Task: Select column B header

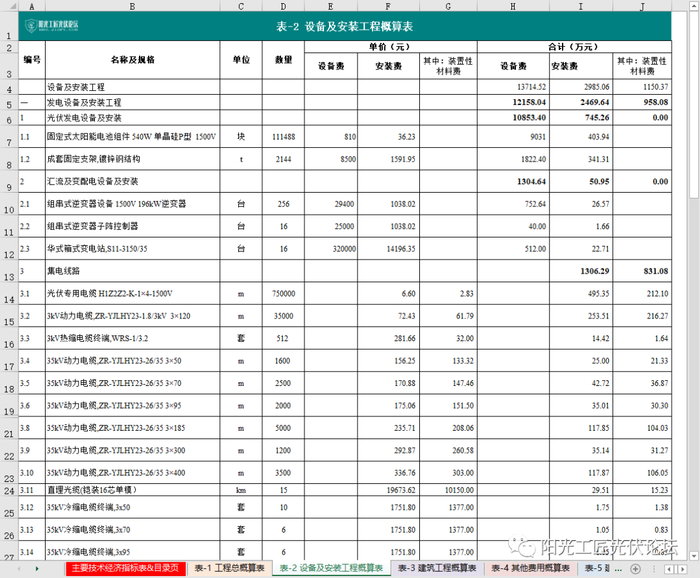Action: point(132,6)
